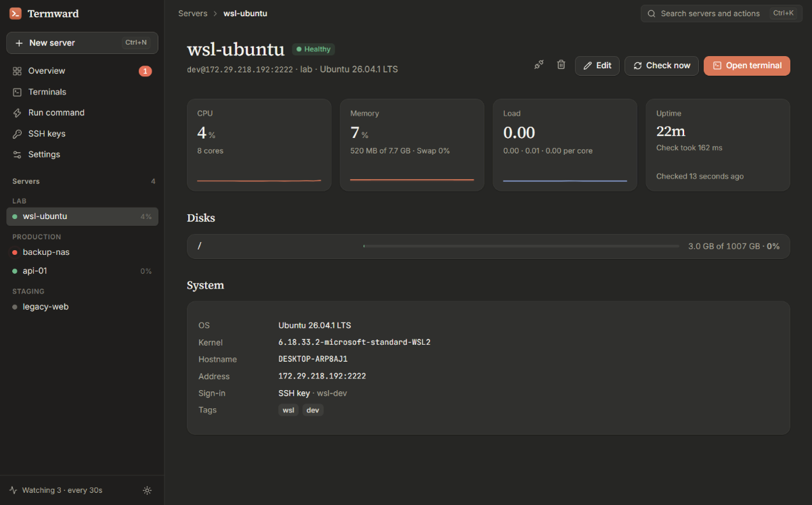Viewport: 812px width, 505px height.
Task: Click the plus icon on New server
Action: tap(19, 43)
